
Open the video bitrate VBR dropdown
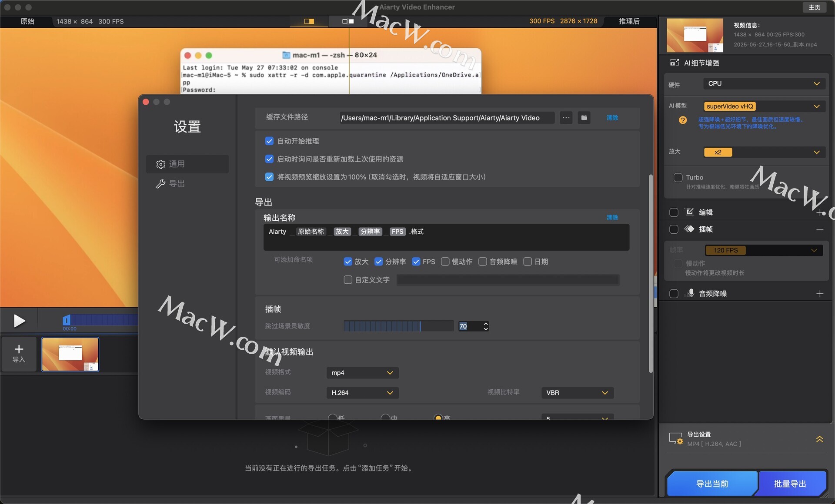click(x=578, y=393)
